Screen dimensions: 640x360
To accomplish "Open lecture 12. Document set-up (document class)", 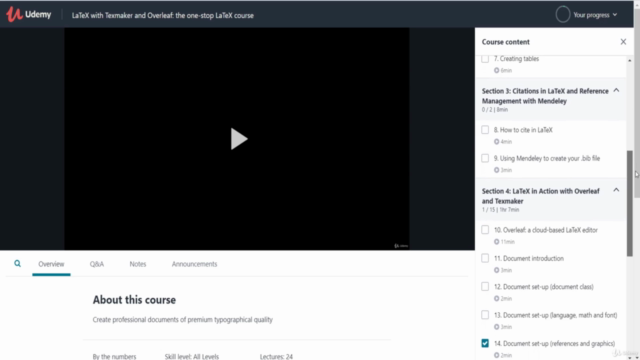I will coord(544,287).
